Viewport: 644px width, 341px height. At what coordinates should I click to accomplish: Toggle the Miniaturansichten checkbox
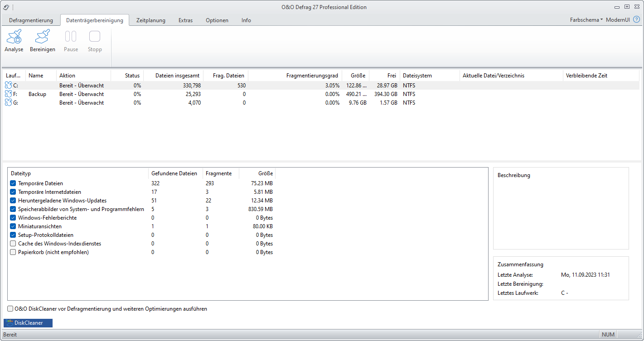pos(13,226)
